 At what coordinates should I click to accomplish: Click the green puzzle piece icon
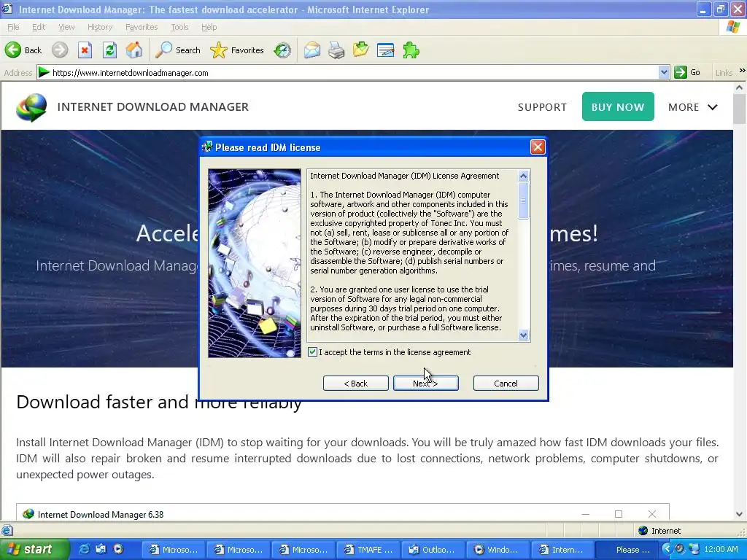click(411, 50)
